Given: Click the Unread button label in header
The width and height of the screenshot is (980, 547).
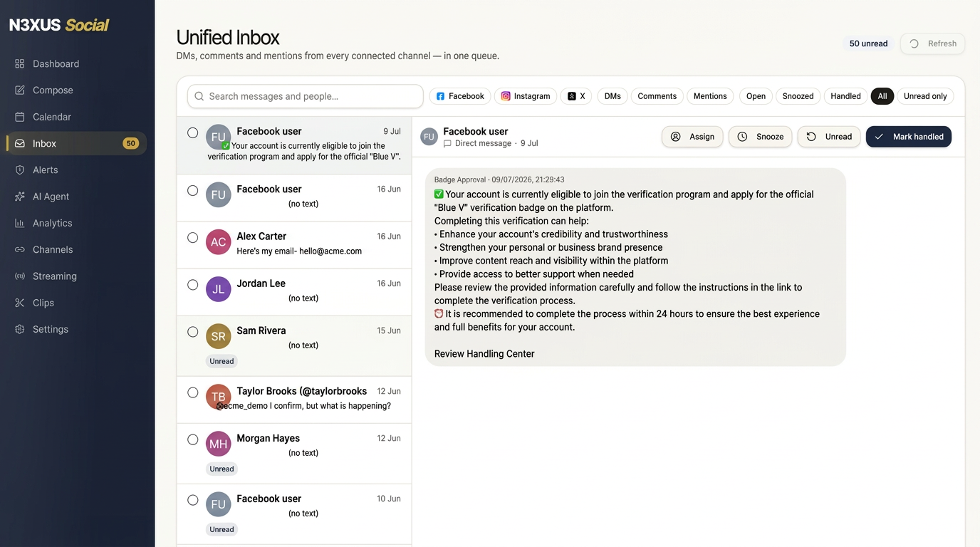Looking at the screenshot, I should 838,137.
